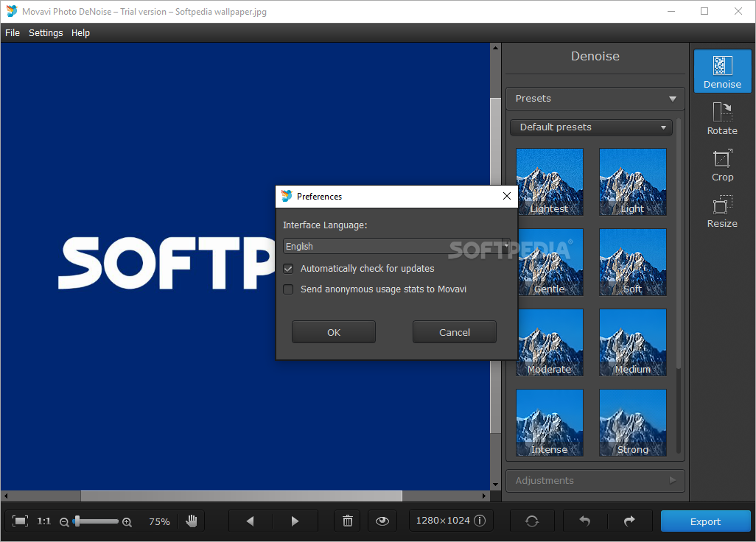The image size is (756, 542).
Task: Close the Preferences dialog with X
Action: point(507,196)
